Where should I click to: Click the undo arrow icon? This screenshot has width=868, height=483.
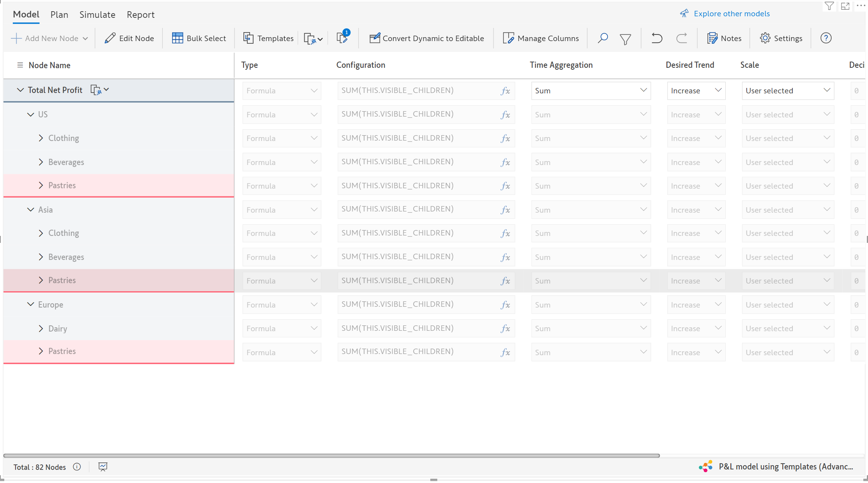pyautogui.click(x=657, y=38)
